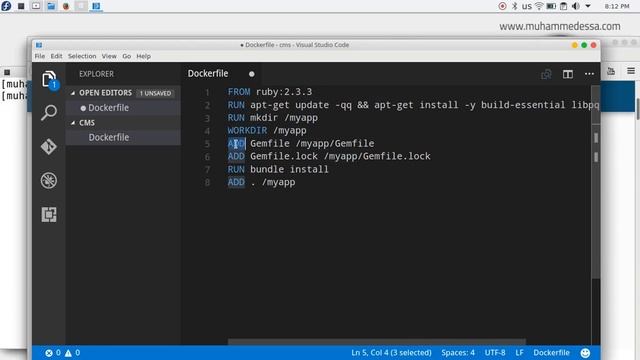Open the Help menu
640x360 pixels.
pos(143,56)
